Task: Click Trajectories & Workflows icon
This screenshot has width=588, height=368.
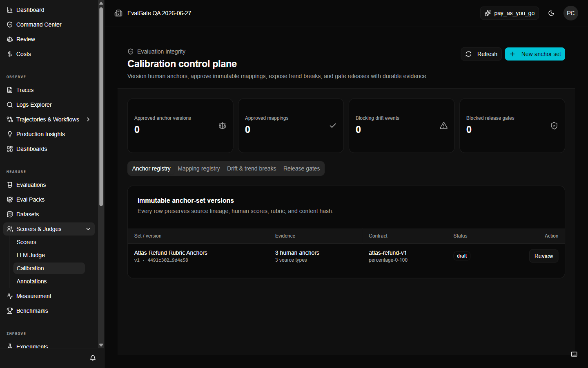Action: 10,119
